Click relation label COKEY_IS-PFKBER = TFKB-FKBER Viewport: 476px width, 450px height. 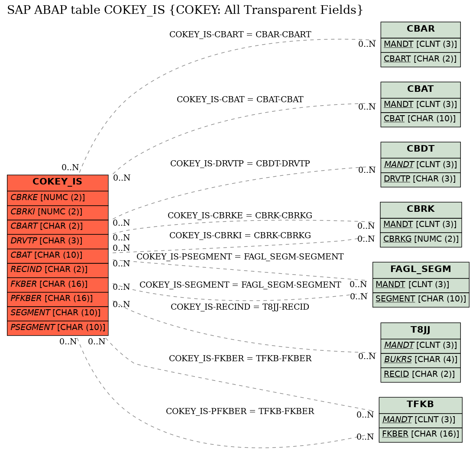(x=240, y=411)
